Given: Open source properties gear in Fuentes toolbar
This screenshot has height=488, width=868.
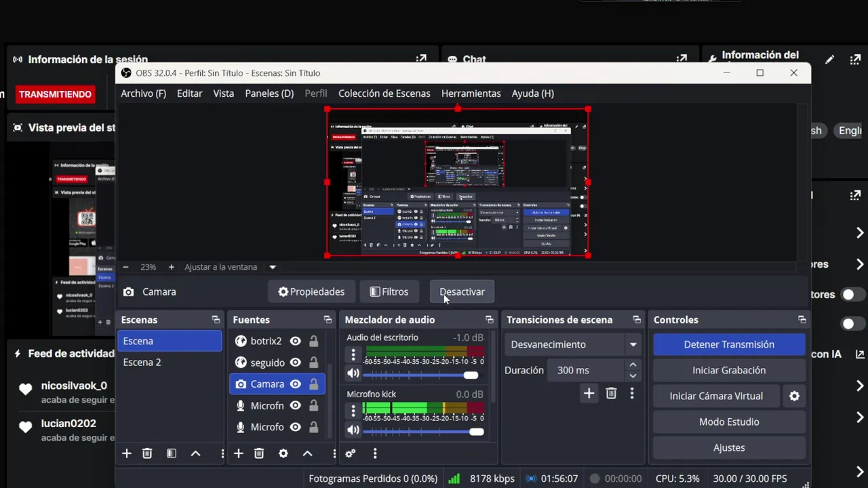Looking at the screenshot, I should coord(283,453).
